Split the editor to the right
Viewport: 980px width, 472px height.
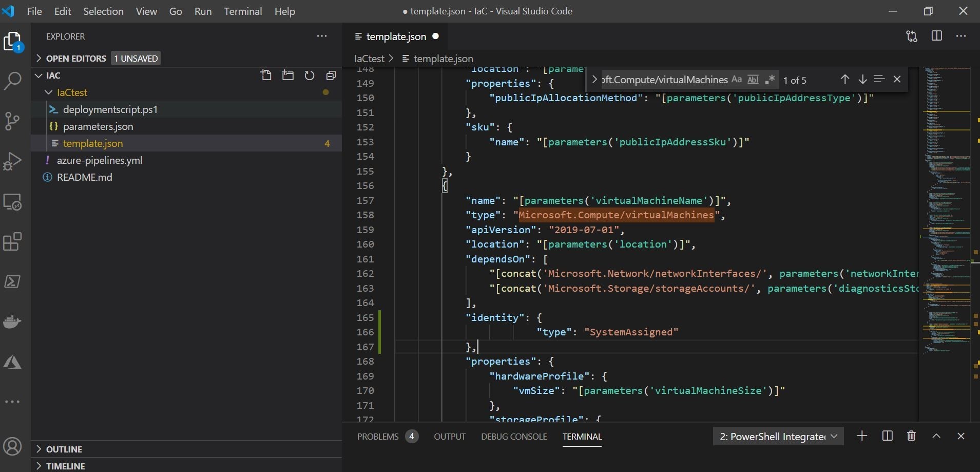pos(936,36)
